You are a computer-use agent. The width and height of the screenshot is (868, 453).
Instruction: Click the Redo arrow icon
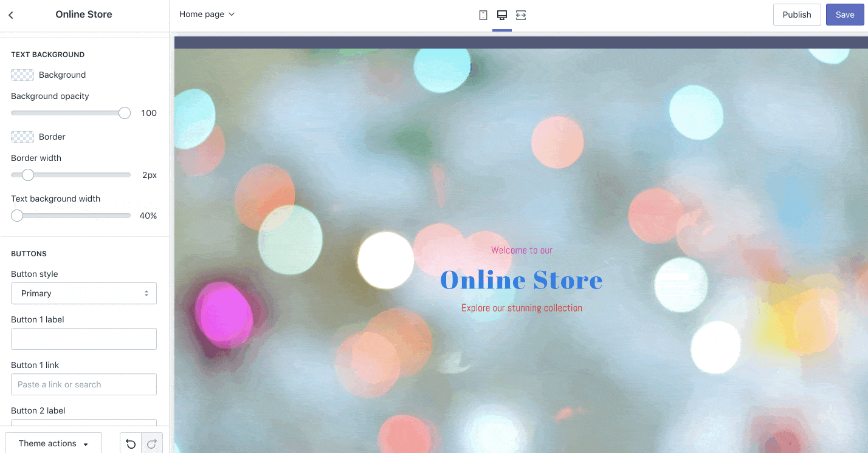pos(152,444)
